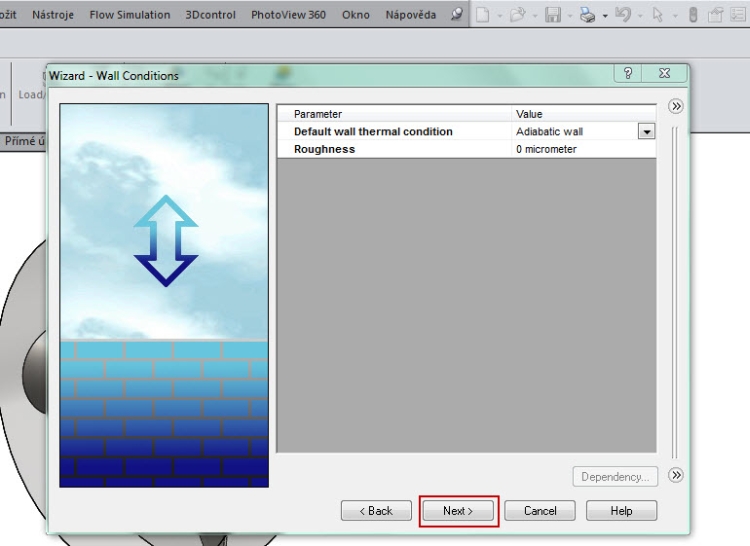750x546 pixels.
Task: Click the Open file folder icon
Action: [518, 15]
